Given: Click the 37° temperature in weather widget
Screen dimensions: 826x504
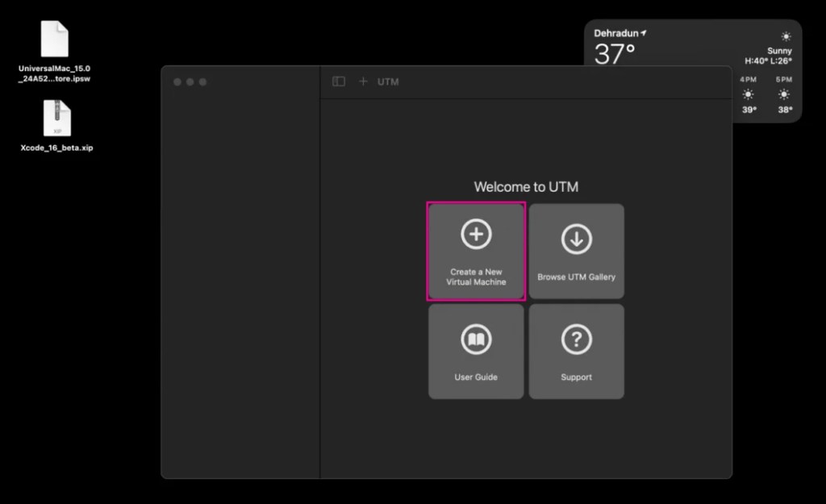Looking at the screenshot, I should [x=614, y=54].
